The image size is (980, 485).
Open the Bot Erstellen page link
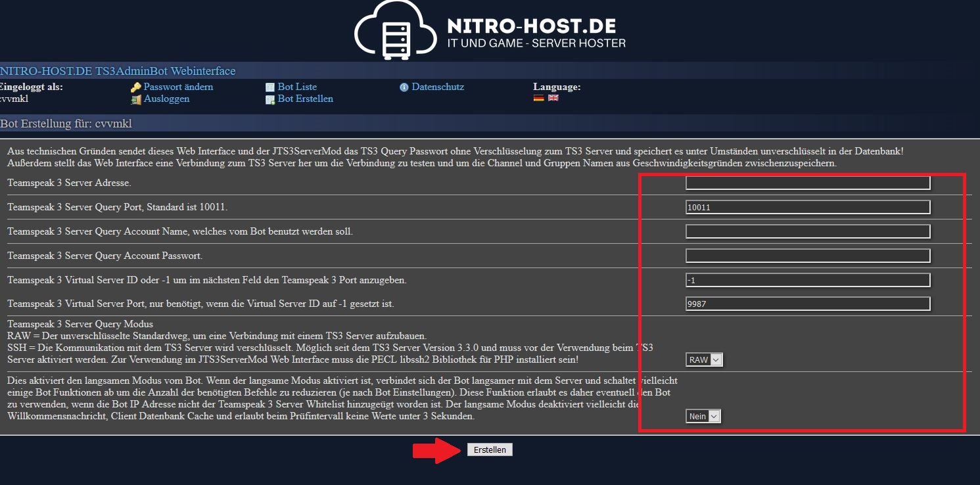(x=305, y=99)
